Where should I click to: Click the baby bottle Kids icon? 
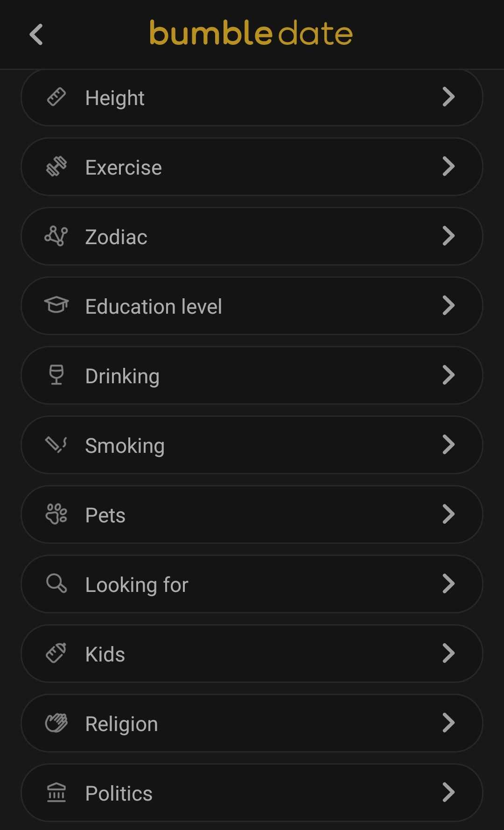click(x=56, y=653)
